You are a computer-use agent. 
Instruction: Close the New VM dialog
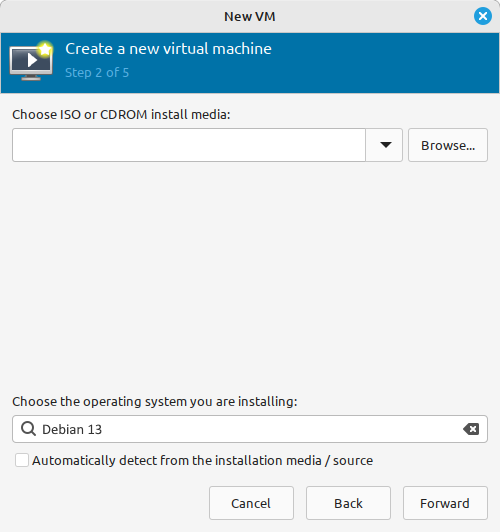click(483, 16)
